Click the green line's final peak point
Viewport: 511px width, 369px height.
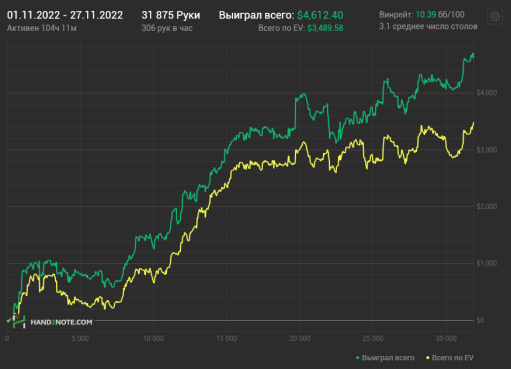tap(473, 54)
